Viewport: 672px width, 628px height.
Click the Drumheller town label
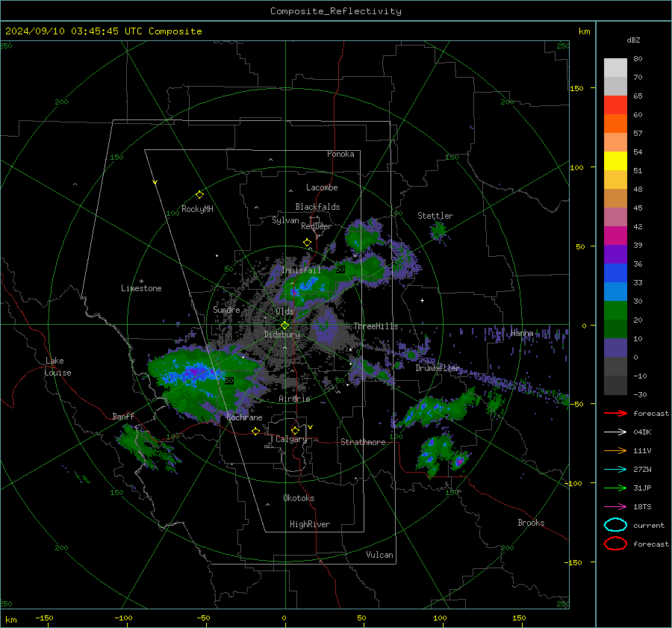tap(438, 368)
